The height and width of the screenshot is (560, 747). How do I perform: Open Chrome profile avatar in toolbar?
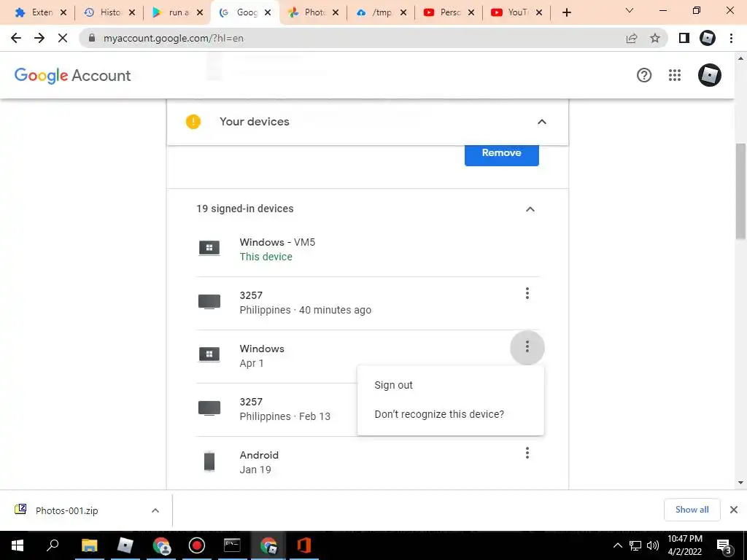click(708, 38)
